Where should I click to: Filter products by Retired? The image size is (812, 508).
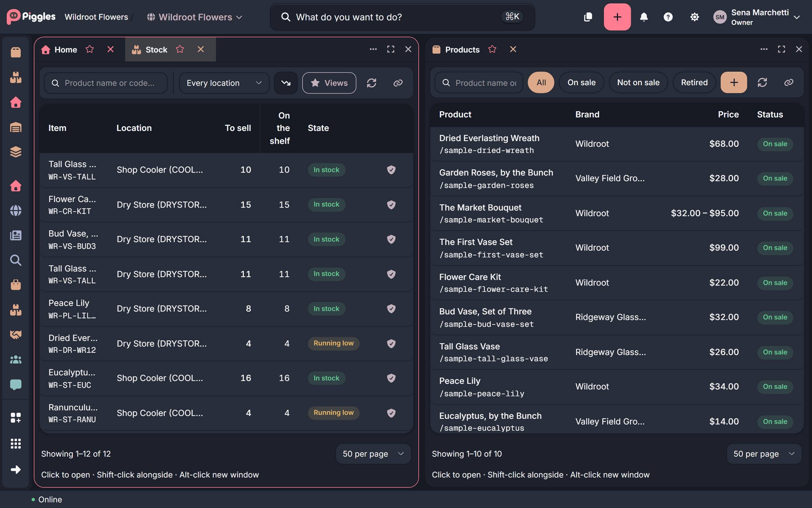[x=694, y=82]
